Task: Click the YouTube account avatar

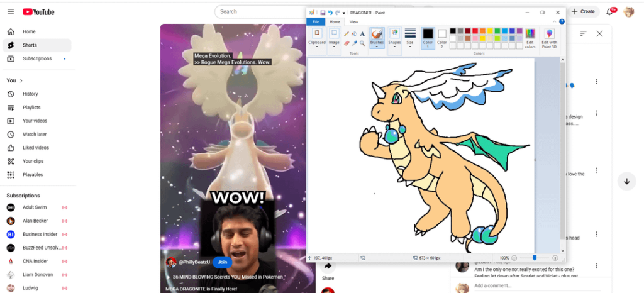Action: point(629,12)
